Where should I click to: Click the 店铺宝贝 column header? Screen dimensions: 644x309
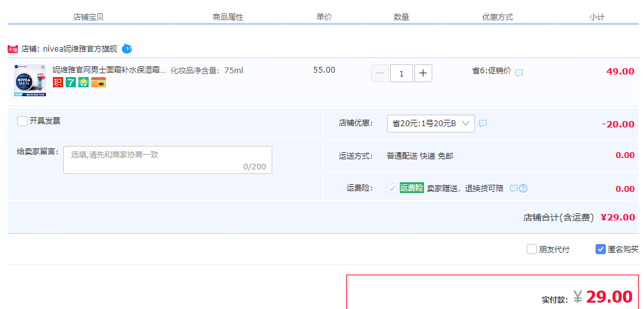(88, 17)
